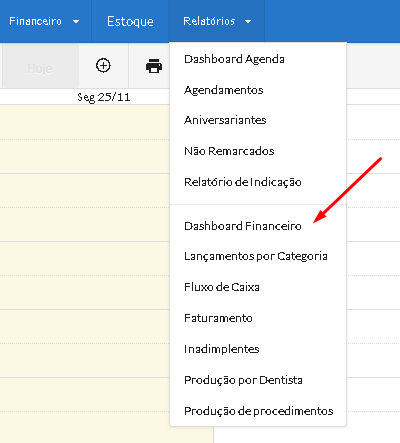Select Produção de procedimentos
This screenshot has height=443, width=400.
258,411
